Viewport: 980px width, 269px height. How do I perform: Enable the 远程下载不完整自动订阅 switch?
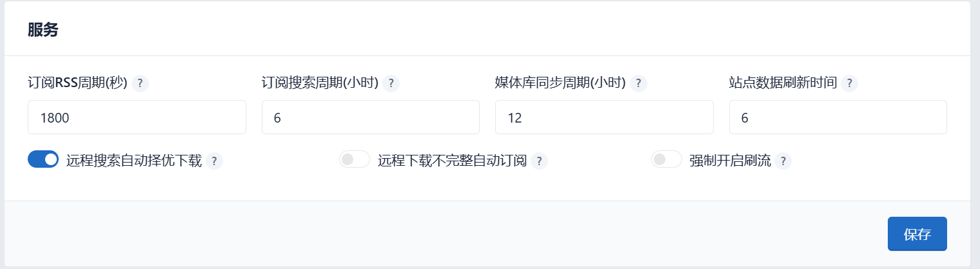(x=355, y=159)
